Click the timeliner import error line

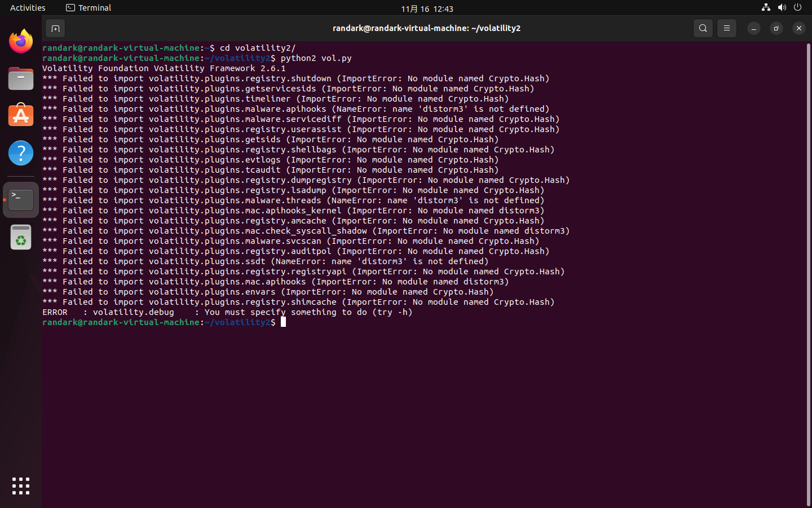(x=276, y=99)
